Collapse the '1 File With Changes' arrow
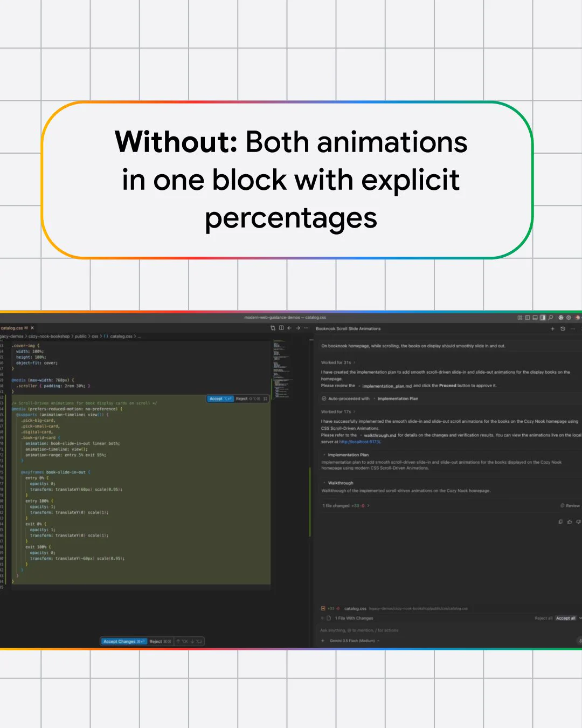This screenshot has width=582, height=728. pyautogui.click(x=323, y=618)
